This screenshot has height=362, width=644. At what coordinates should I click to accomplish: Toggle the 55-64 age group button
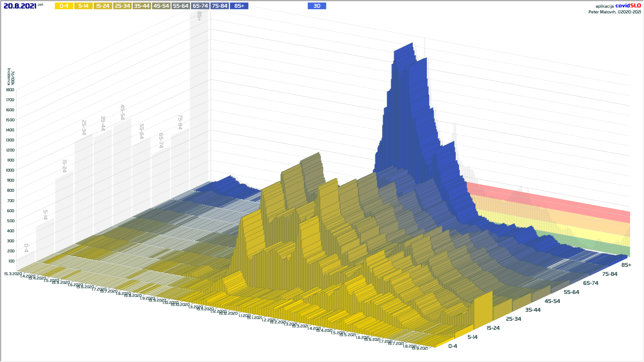[180, 6]
